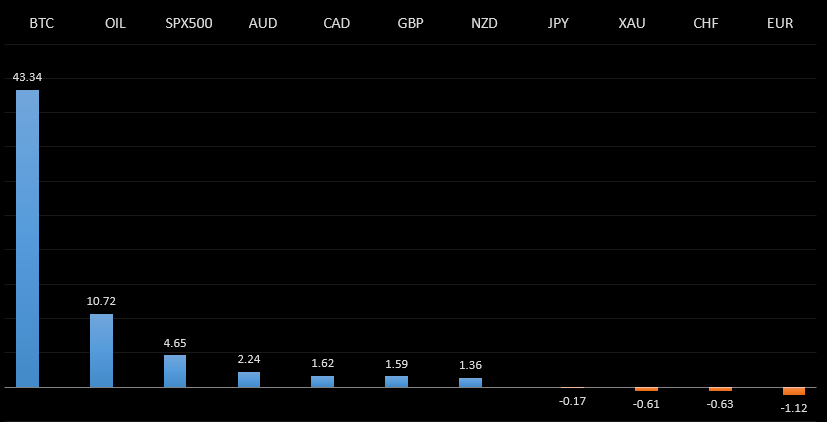This screenshot has height=422, width=827.
Task: Click the SPX500 header label
Action: pyautogui.click(x=189, y=23)
